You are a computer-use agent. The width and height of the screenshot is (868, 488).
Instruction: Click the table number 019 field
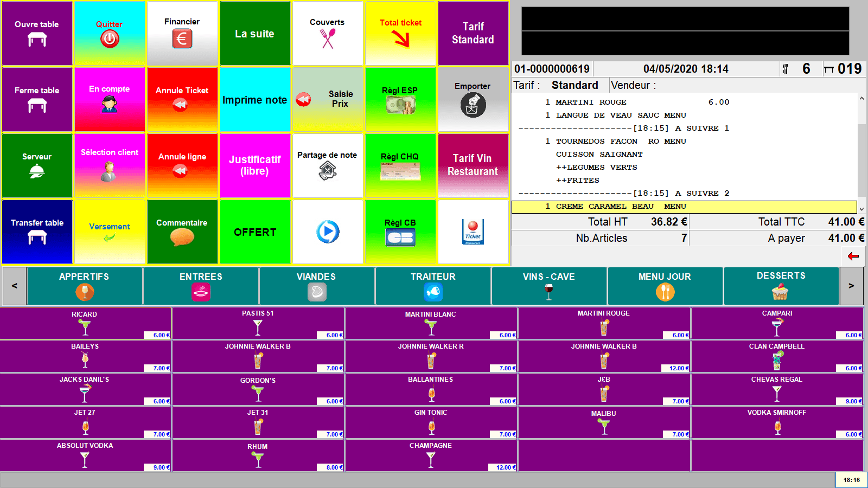pos(844,69)
